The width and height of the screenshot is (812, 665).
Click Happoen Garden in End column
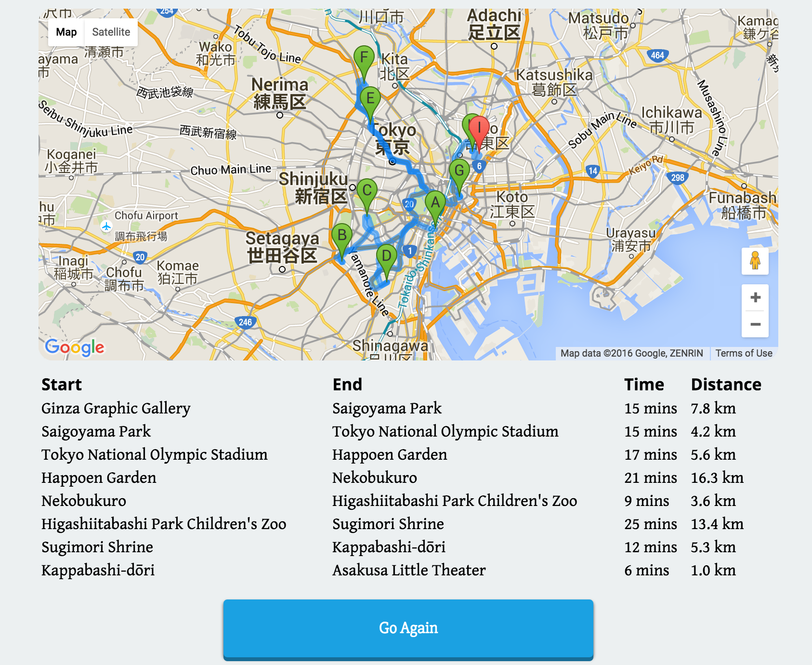(390, 455)
